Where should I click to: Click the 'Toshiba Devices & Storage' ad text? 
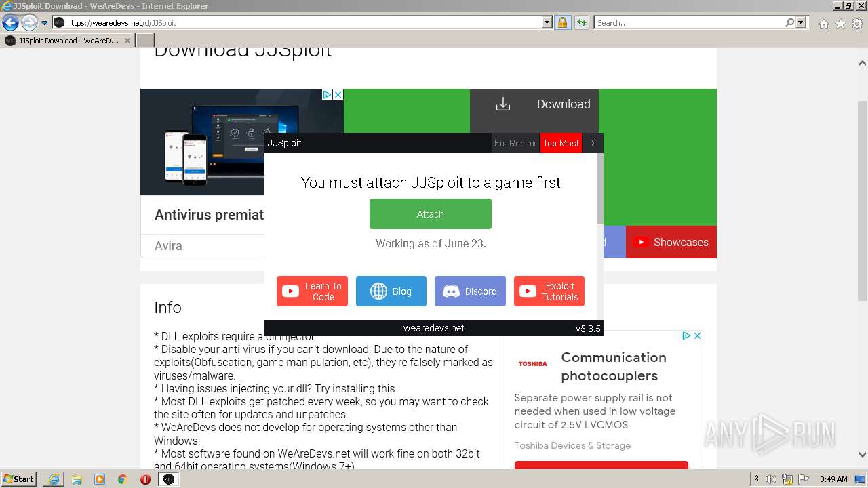coord(572,445)
